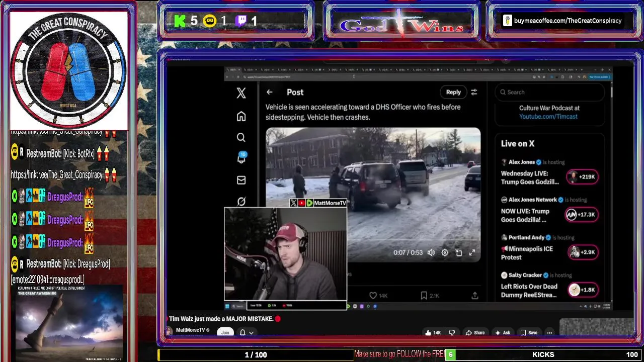The height and width of the screenshot is (362, 644).
Task: Click the Twitch viewer count icon
Action: pos(241,21)
